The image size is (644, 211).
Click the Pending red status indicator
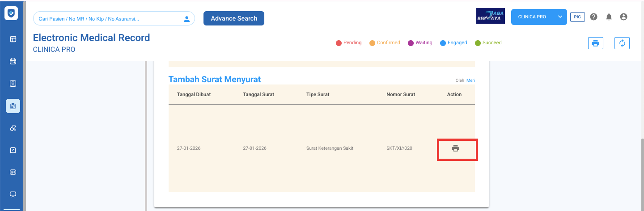348,43
